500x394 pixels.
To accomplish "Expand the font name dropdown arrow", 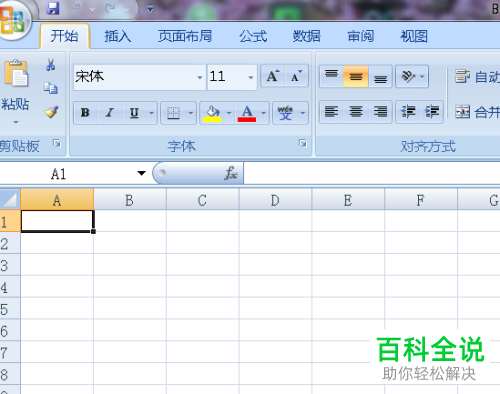I will tap(200, 77).
